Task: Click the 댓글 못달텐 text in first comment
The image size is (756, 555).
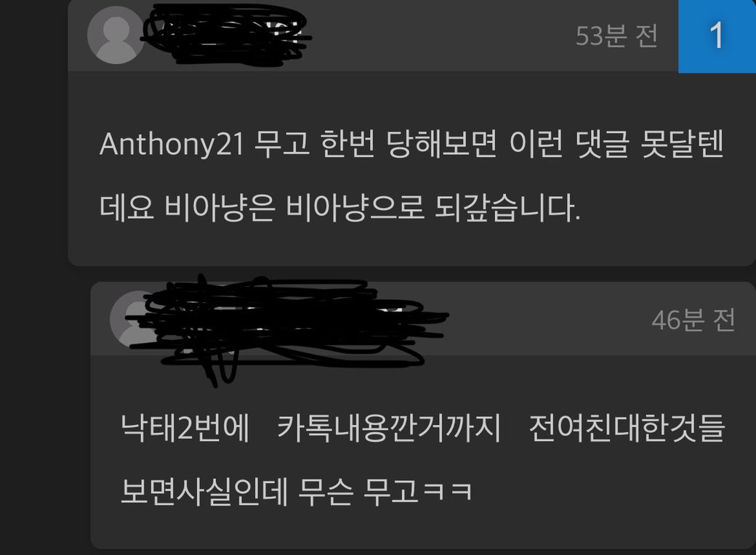Action: coord(649,144)
